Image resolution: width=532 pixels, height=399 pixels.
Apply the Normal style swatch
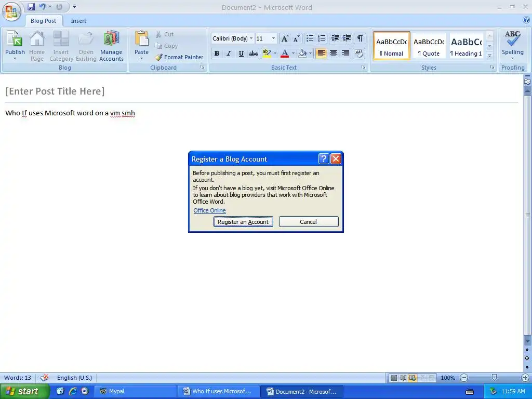click(392, 46)
